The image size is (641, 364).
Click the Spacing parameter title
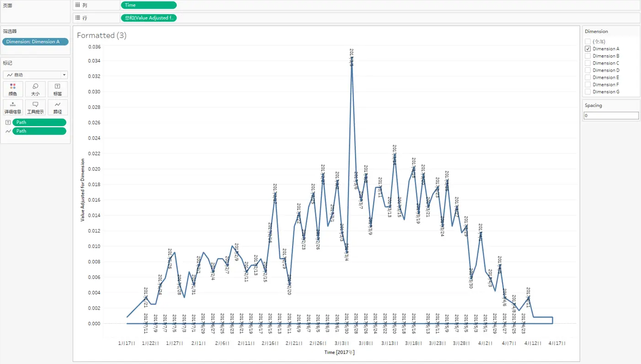pyautogui.click(x=593, y=105)
